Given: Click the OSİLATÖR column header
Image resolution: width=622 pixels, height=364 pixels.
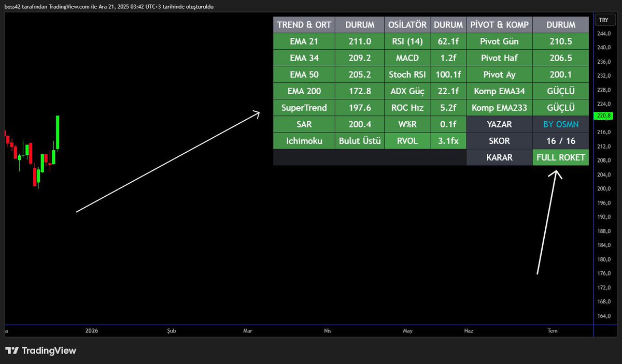Looking at the screenshot, I should coord(407,25).
